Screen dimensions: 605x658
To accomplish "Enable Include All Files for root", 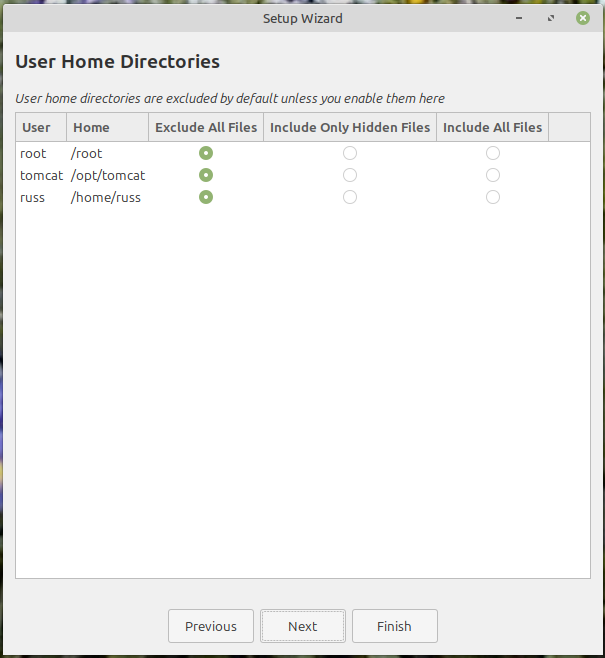I will (x=493, y=153).
